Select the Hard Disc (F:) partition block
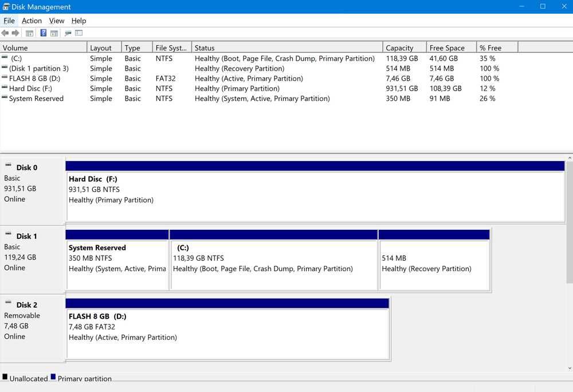 [315, 191]
